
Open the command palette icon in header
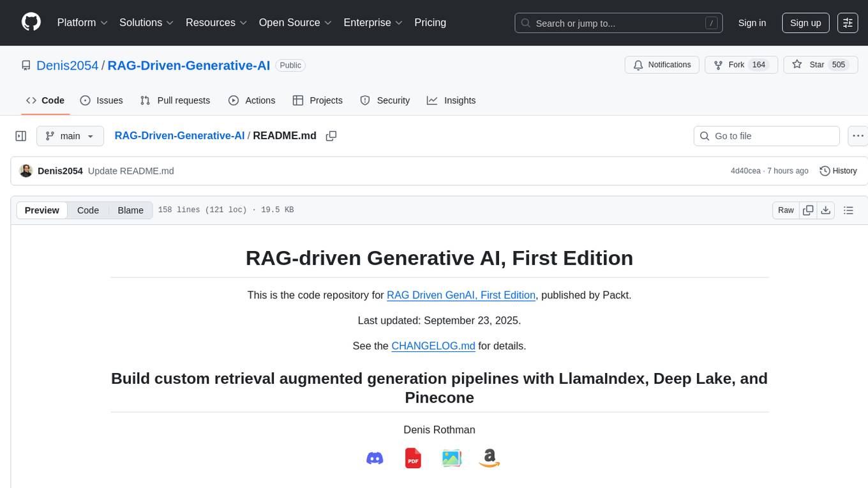848,23
